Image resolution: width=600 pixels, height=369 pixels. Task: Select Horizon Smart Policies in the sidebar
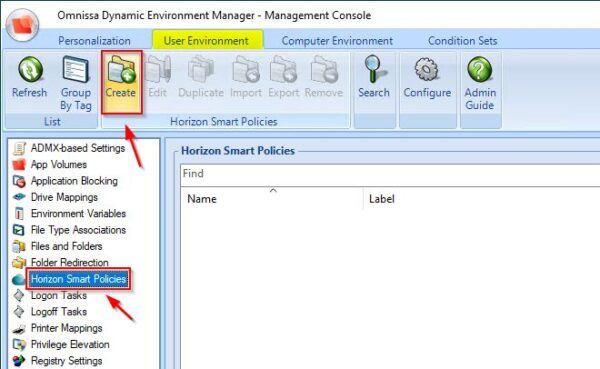[x=78, y=279]
